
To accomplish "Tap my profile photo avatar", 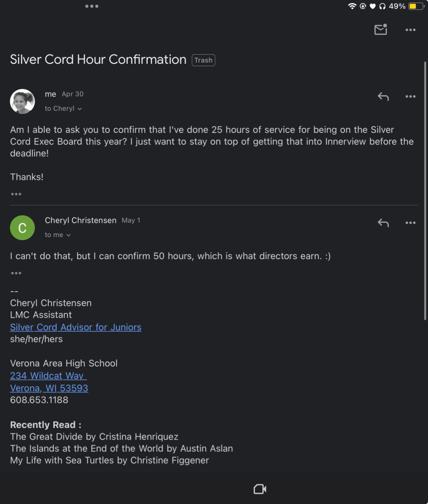I will point(22,101).
